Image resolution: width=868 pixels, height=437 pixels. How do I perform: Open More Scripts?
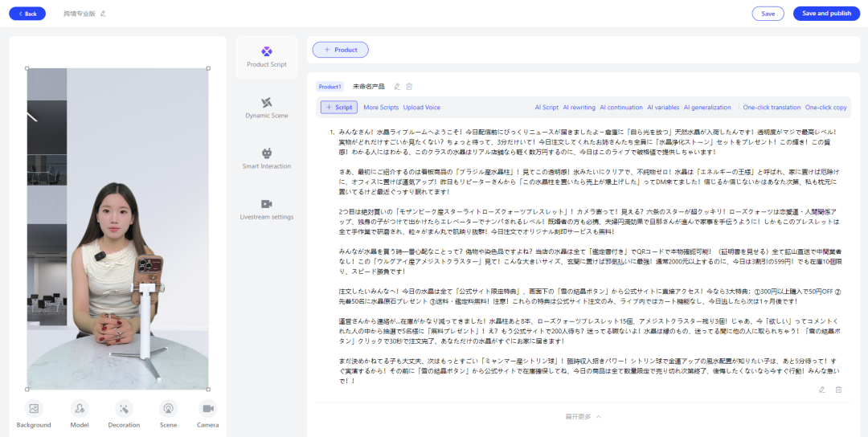(381, 108)
